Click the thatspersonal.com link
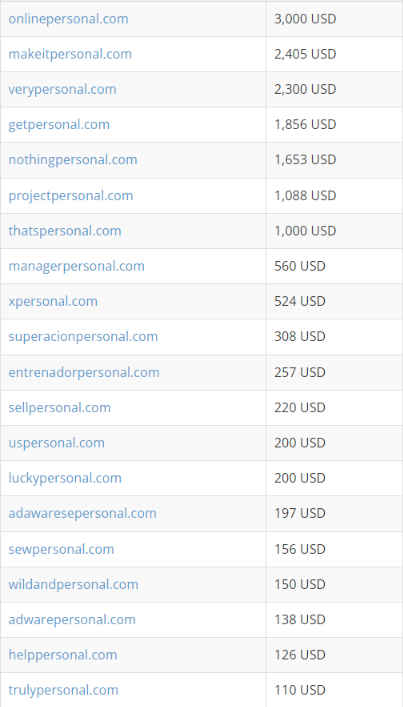This screenshot has height=707, width=403. click(65, 231)
